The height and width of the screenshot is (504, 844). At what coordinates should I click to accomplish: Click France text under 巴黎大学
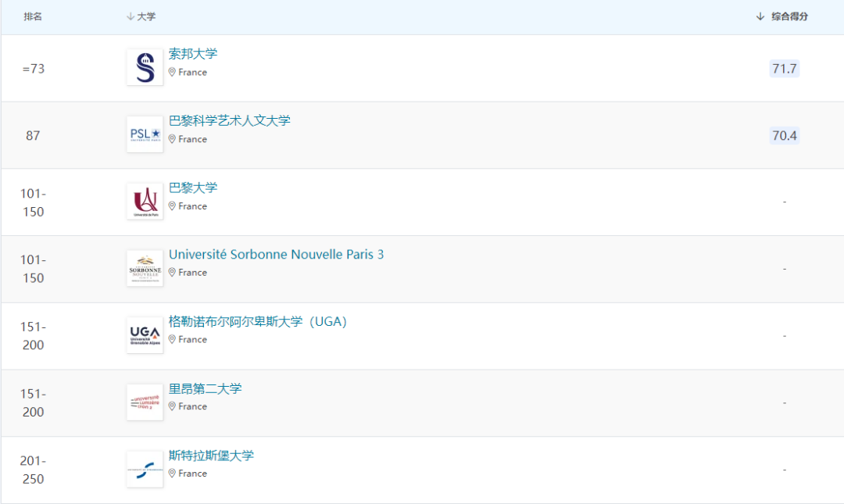(x=193, y=206)
